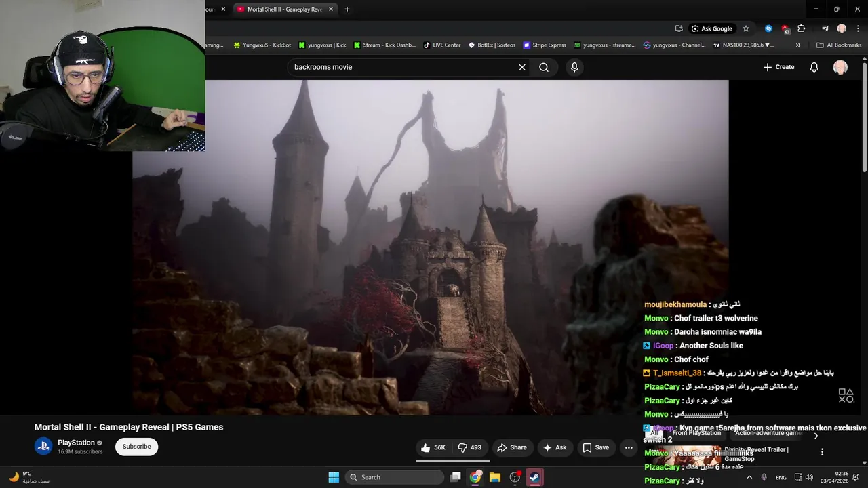
Task: Open the weather widget showing 9°C
Action: pos(28,477)
